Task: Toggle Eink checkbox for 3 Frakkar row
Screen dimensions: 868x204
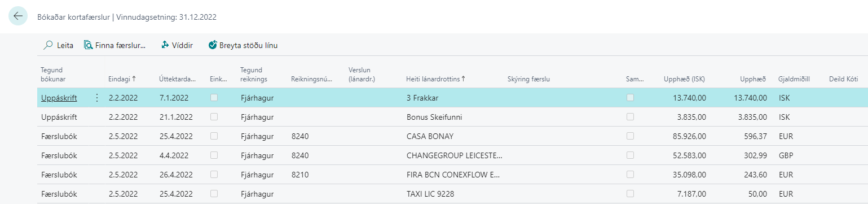Action: 214,98
